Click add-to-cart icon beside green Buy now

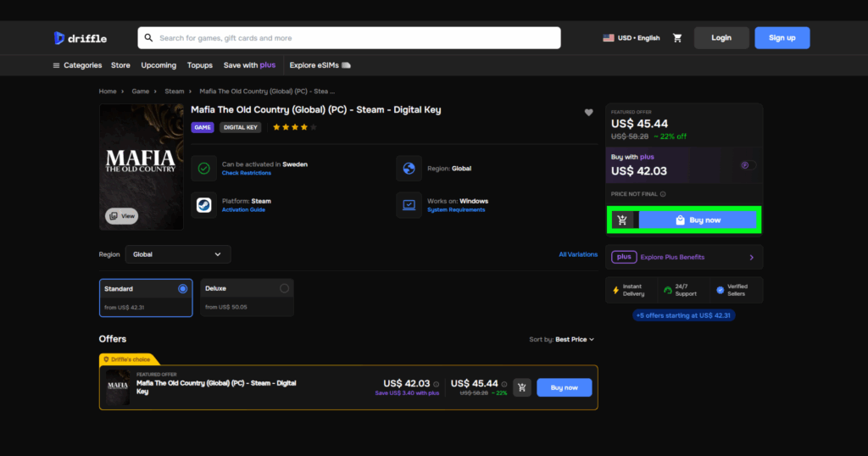pyautogui.click(x=623, y=220)
